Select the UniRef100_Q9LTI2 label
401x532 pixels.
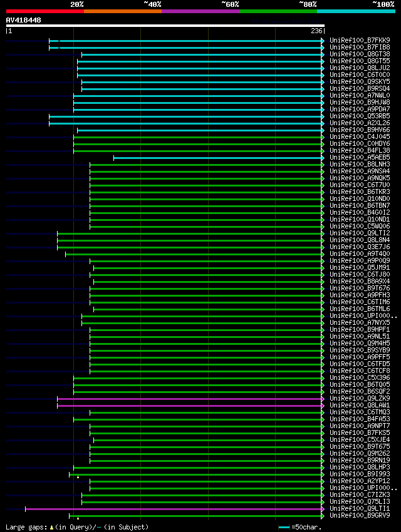pos(360,233)
